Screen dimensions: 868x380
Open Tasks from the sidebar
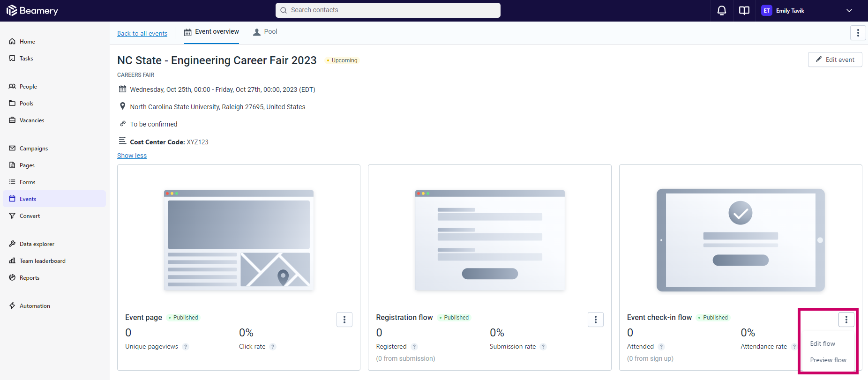click(x=54, y=58)
